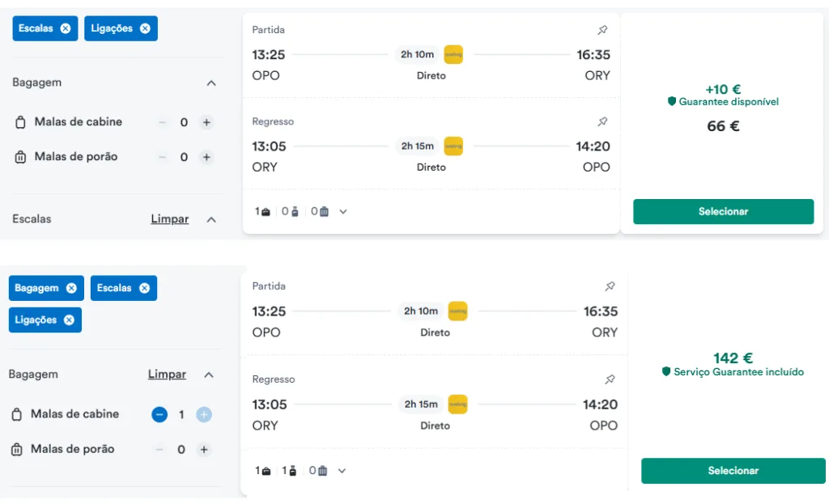
Task: Expand baggage details in the 142 € offer
Action: [x=342, y=471]
